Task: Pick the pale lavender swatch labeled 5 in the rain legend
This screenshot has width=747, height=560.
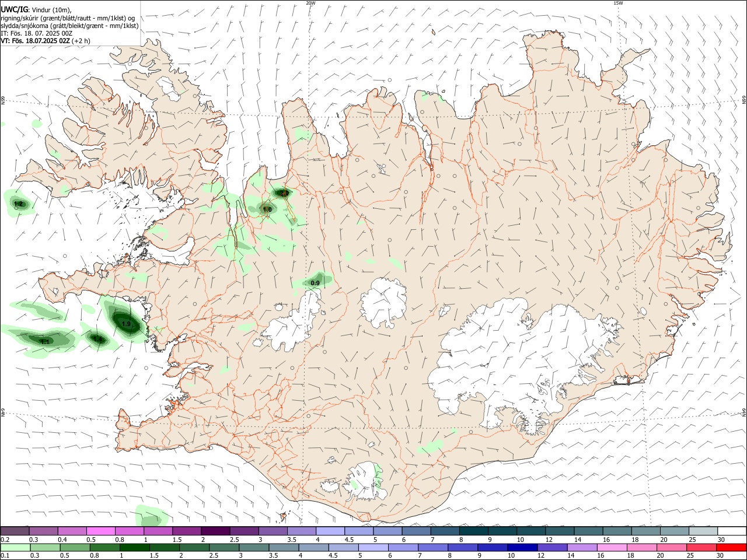Action: 373,547
